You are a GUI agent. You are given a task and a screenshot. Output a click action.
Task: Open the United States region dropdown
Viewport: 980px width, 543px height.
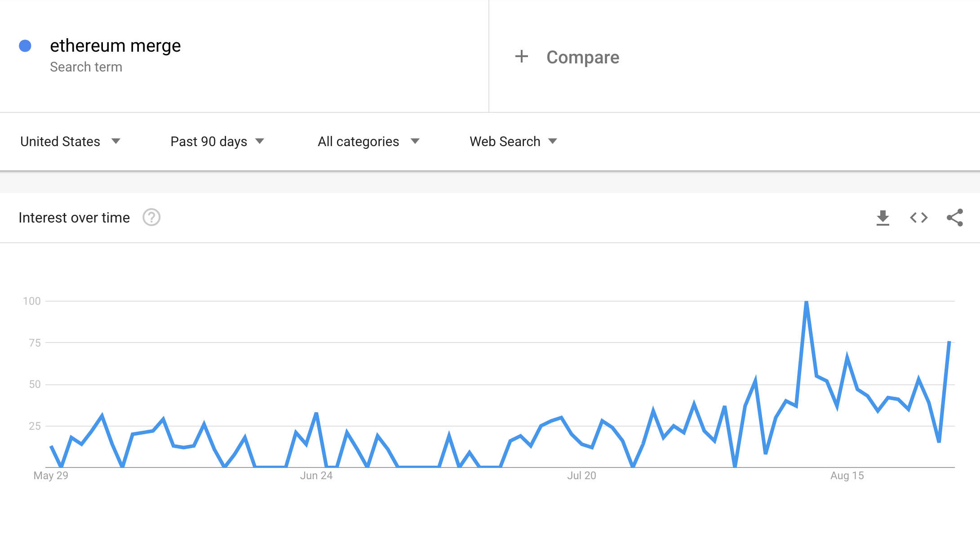pyautogui.click(x=70, y=142)
